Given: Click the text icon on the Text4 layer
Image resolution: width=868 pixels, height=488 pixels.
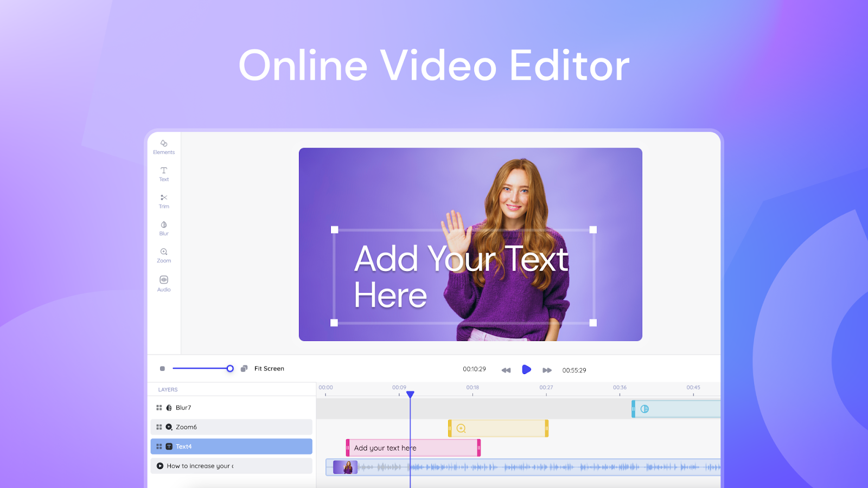Looking at the screenshot, I should click(170, 446).
